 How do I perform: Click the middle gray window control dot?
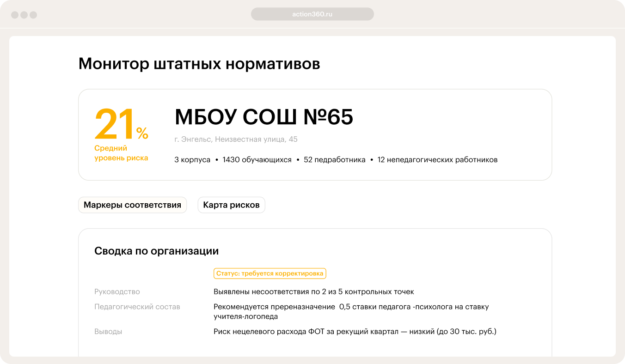coord(24,15)
